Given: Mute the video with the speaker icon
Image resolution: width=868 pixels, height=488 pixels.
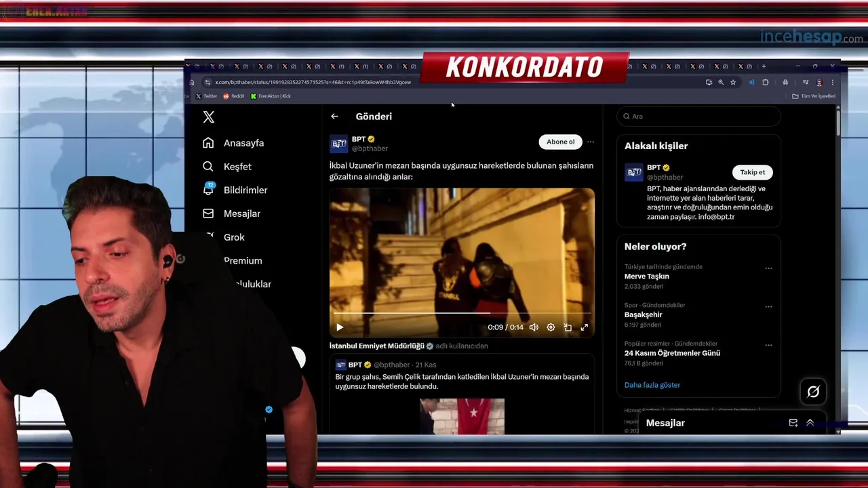Looking at the screenshot, I should 534,327.
